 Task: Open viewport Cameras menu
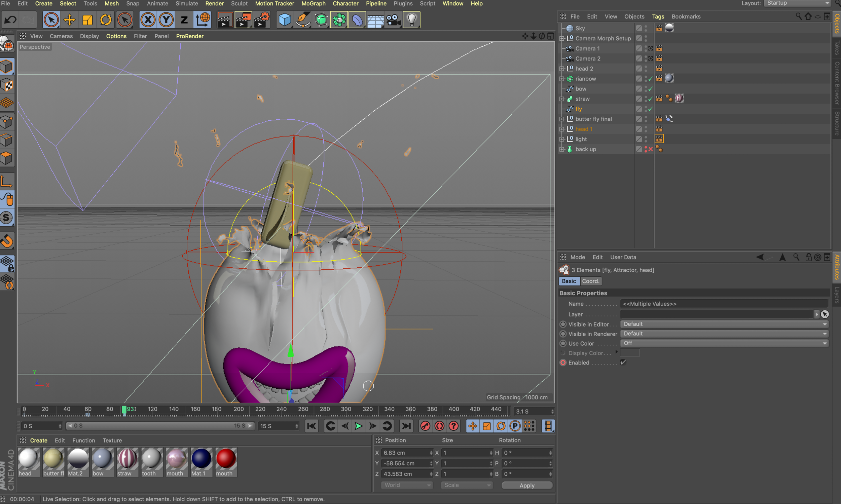click(61, 36)
